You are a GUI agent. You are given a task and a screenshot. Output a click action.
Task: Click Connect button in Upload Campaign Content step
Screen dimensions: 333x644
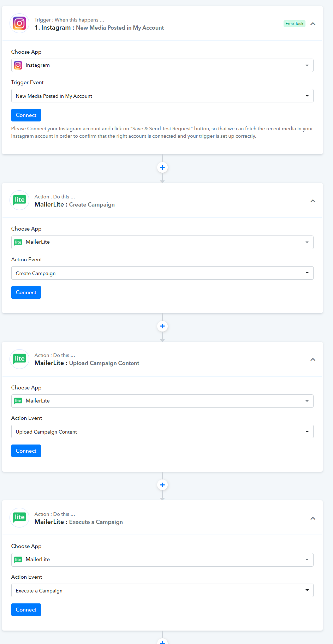pyautogui.click(x=26, y=451)
